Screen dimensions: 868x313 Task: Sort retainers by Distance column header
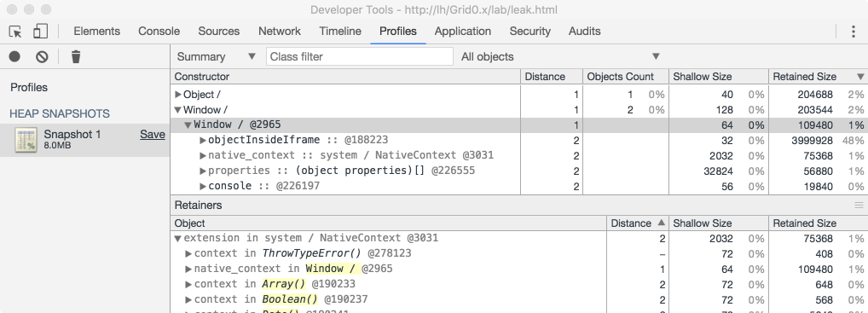coord(638,223)
